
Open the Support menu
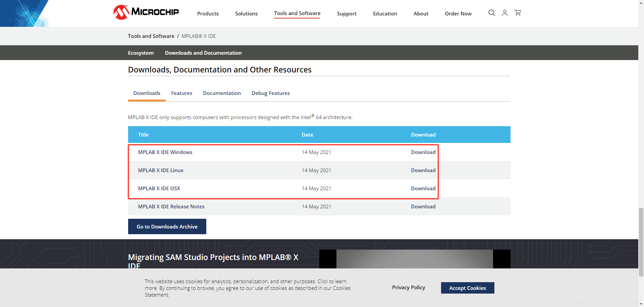347,13
